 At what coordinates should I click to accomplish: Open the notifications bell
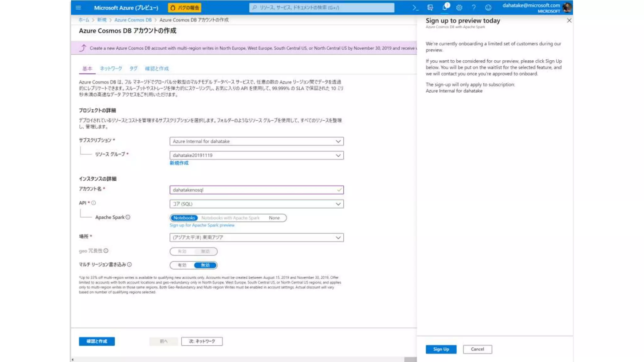click(x=445, y=7)
